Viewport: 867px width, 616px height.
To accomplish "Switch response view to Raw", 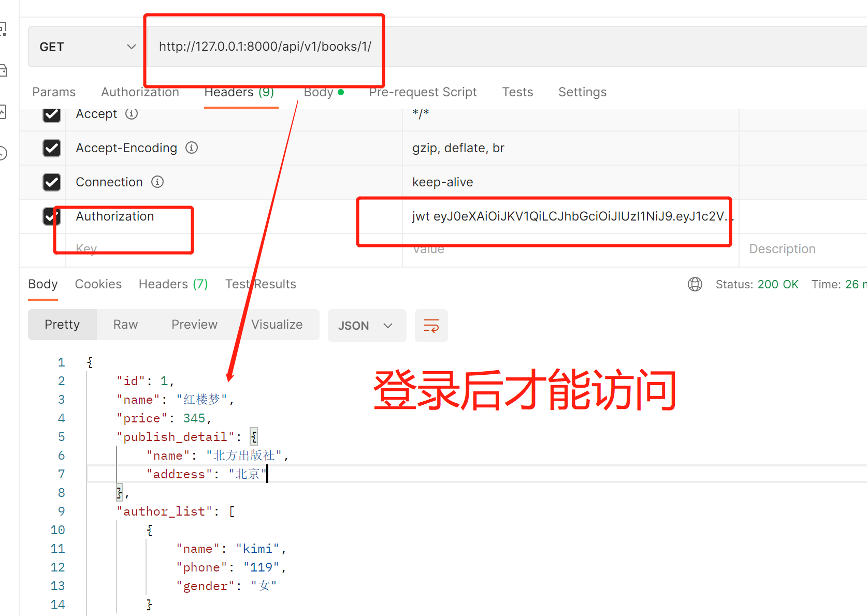I will tap(125, 325).
